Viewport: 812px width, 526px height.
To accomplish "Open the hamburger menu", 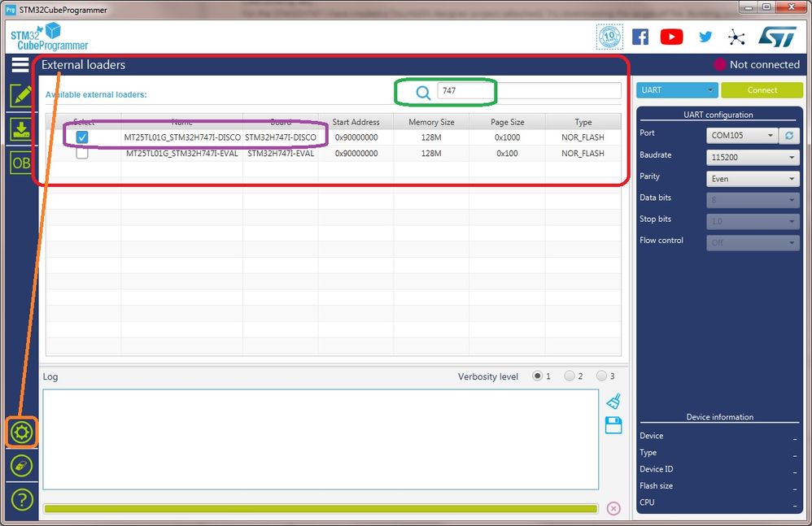I will pyautogui.click(x=20, y=65).
